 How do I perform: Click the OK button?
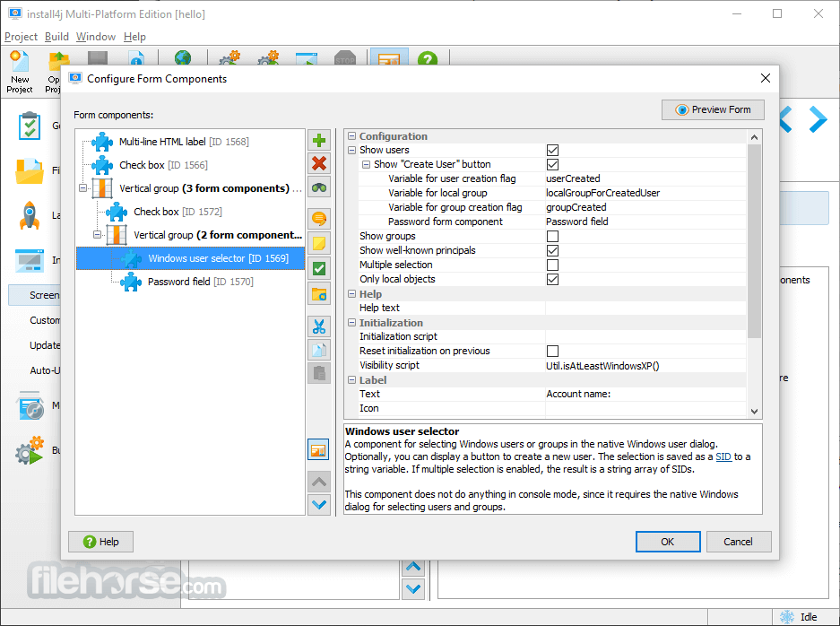[668, 542]
